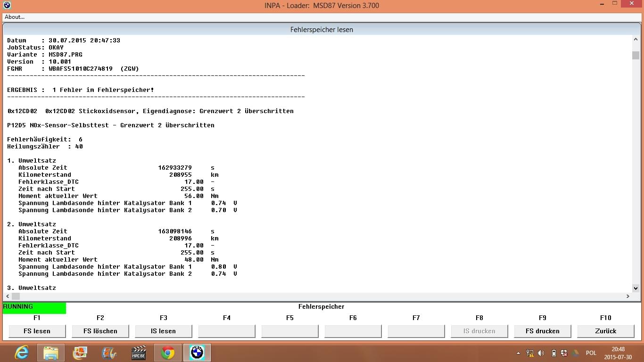Image resolution: width=644 pixels, height=362 pixels.
Task: Click the 'Fehlerspeicher' label above function keys
Action: coord(322,306)
